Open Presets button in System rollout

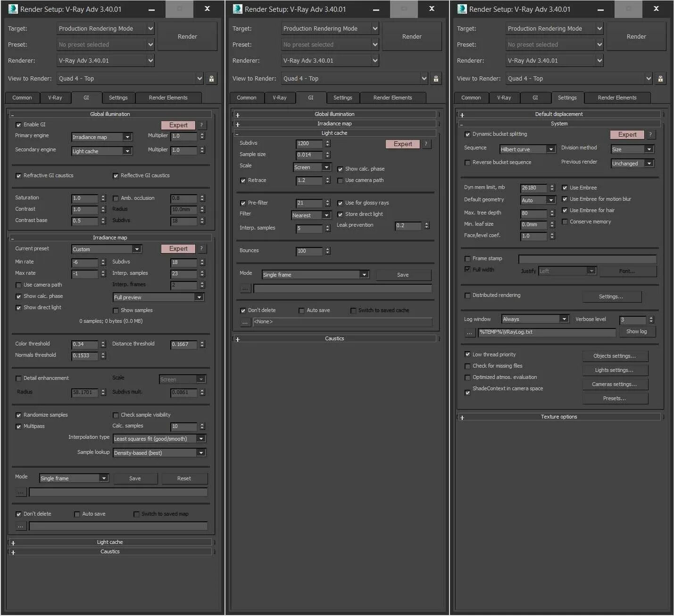(x=615, y=399)
